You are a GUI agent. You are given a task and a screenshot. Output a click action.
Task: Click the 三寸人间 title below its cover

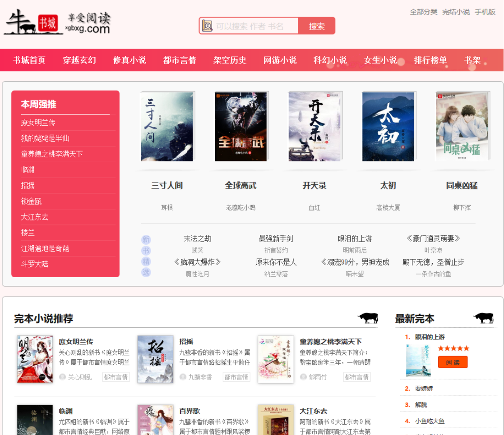[x=167, y=185]
